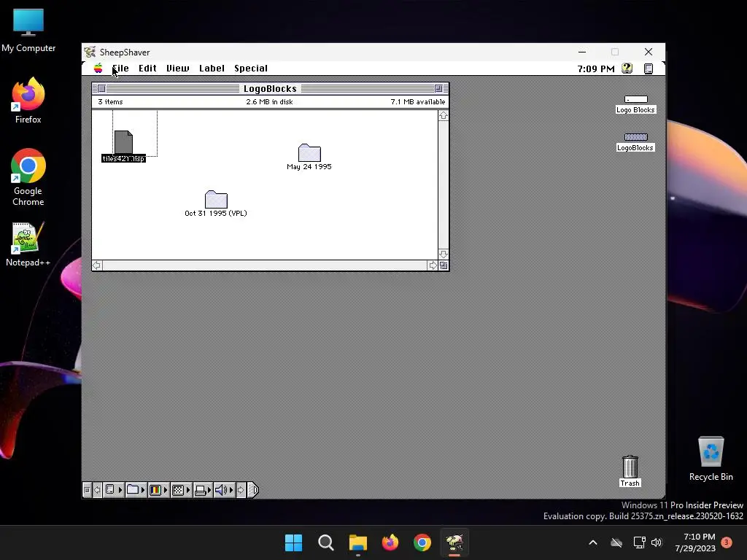The image size is (747, 560).
Task: Open Windows taskbar Search
Action: (x=326, y=542)
